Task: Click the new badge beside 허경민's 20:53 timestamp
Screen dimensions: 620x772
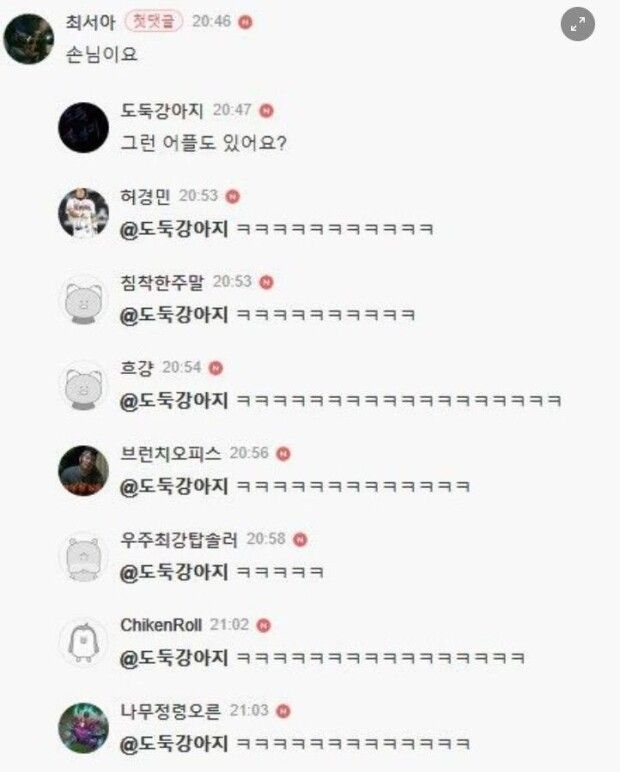Action: click(x=233, y=196)
